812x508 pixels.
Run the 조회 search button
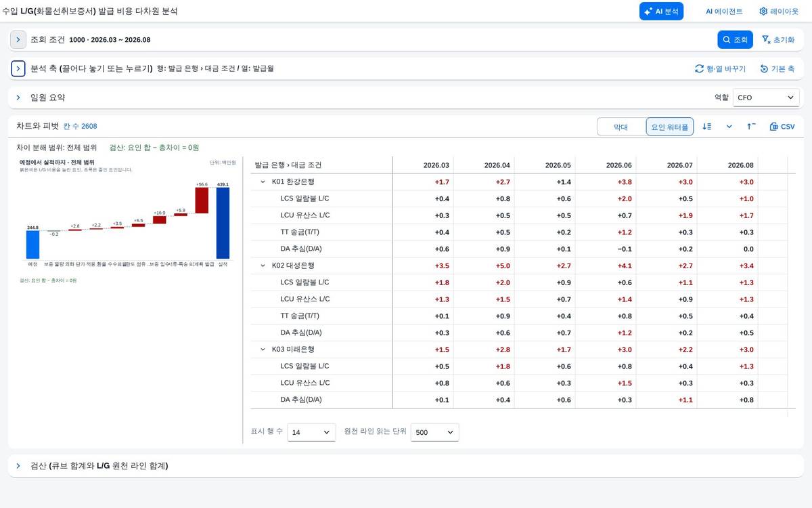click(735, 40)
